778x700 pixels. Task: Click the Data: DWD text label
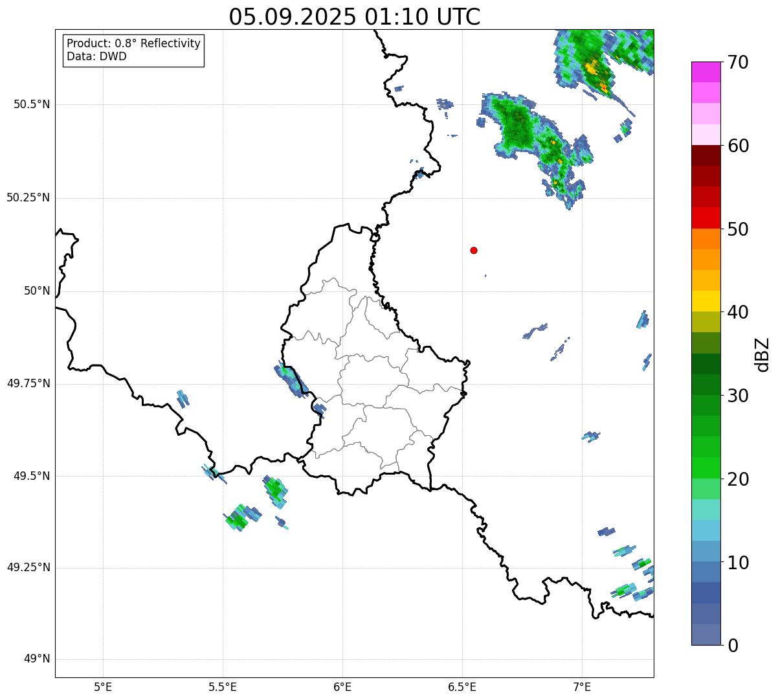pos(96,56)
